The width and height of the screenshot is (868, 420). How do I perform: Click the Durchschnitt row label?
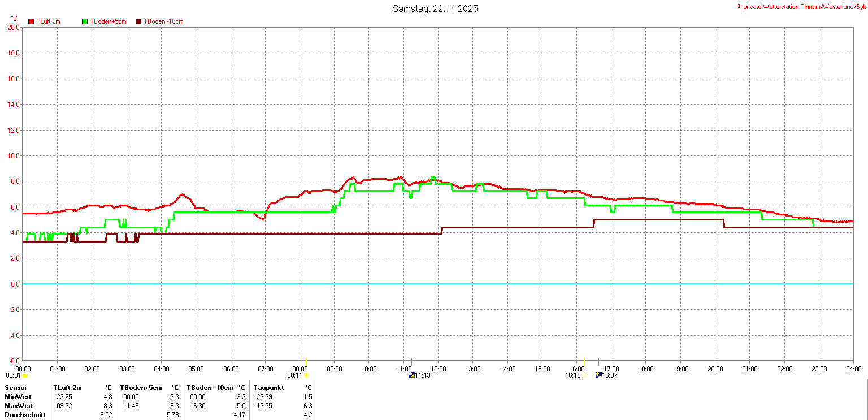[25, 415]
